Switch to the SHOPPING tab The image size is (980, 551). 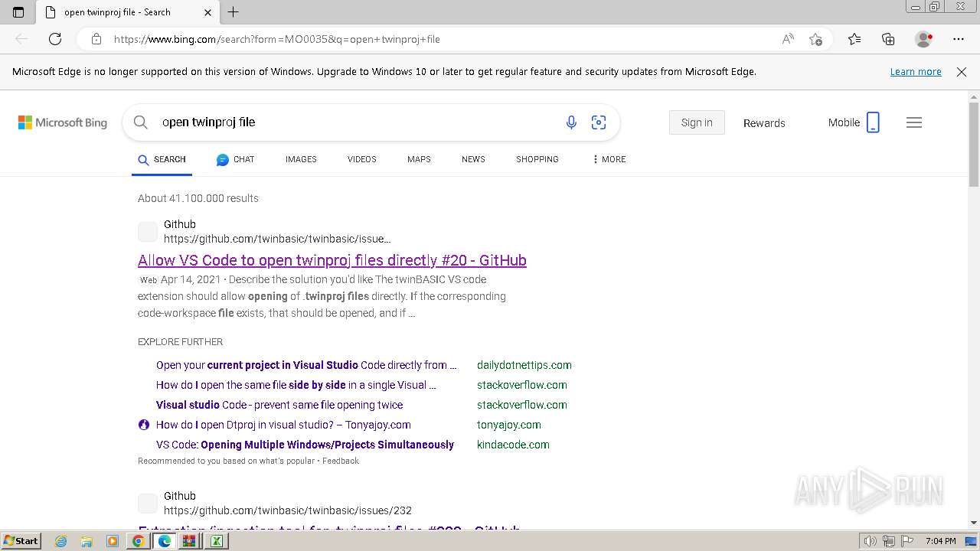[537, 159]
